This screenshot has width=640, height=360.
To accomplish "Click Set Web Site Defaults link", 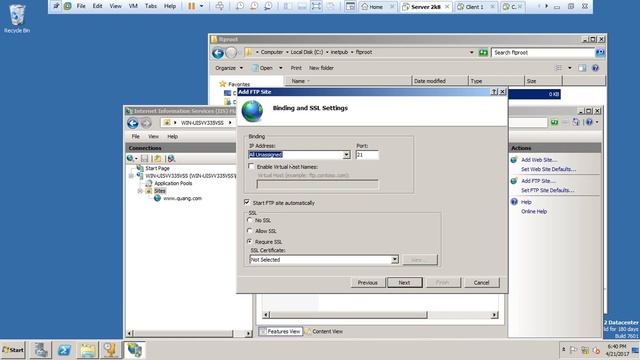I will pyautogui.click(x=549, y=169).
